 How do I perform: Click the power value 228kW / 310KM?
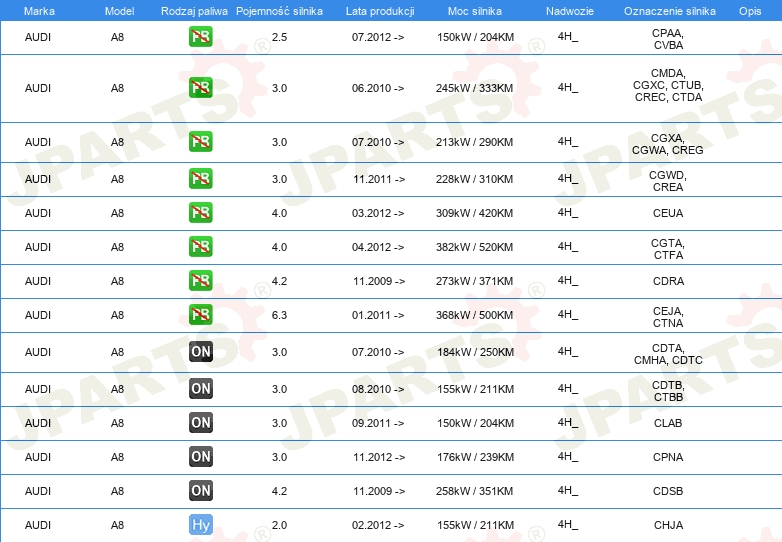pos(474,179)
